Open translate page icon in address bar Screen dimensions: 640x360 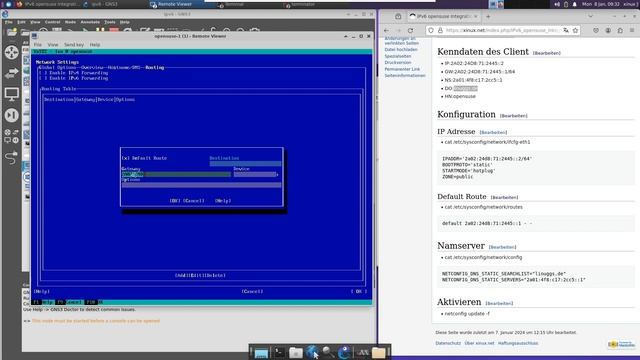[566, 31]
